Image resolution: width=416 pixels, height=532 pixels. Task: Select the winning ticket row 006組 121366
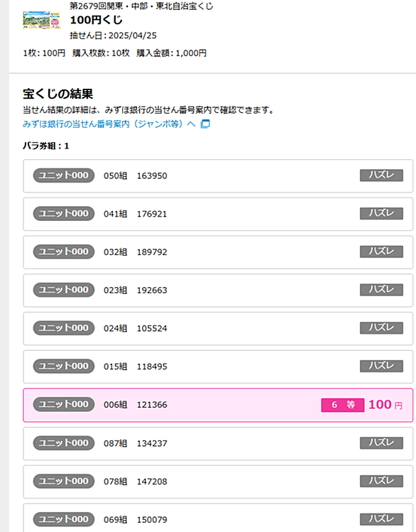218,405
